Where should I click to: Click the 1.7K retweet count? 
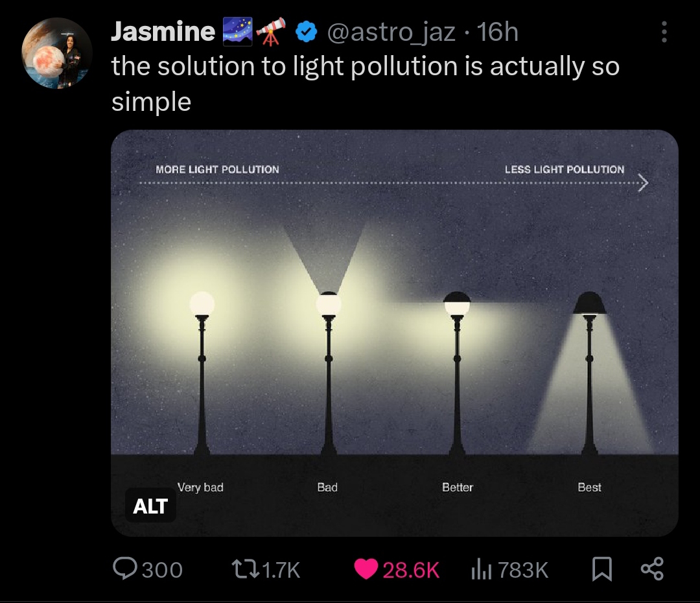pos(281,571)
